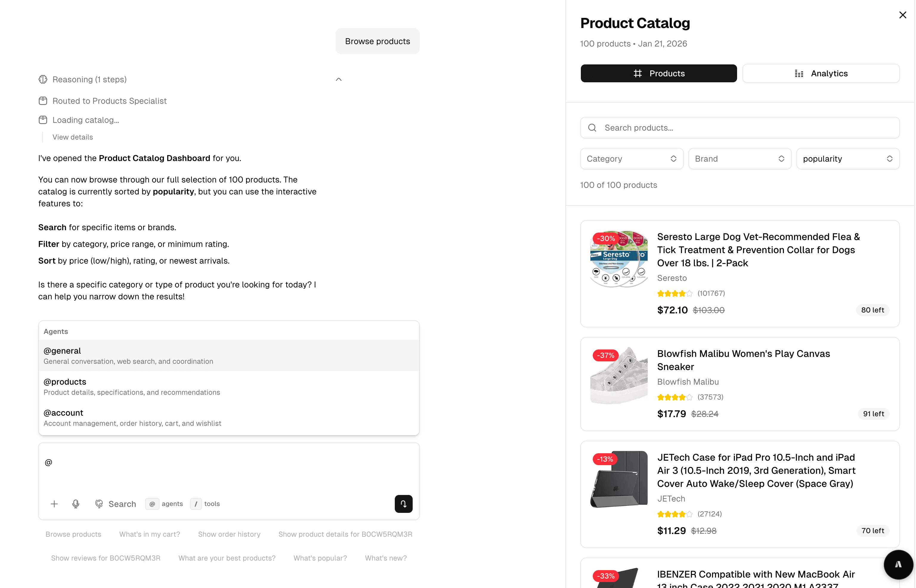This screenshot has height=588, width=916.
Task: Open the Category filter dropdown
Action: [631, 158]
